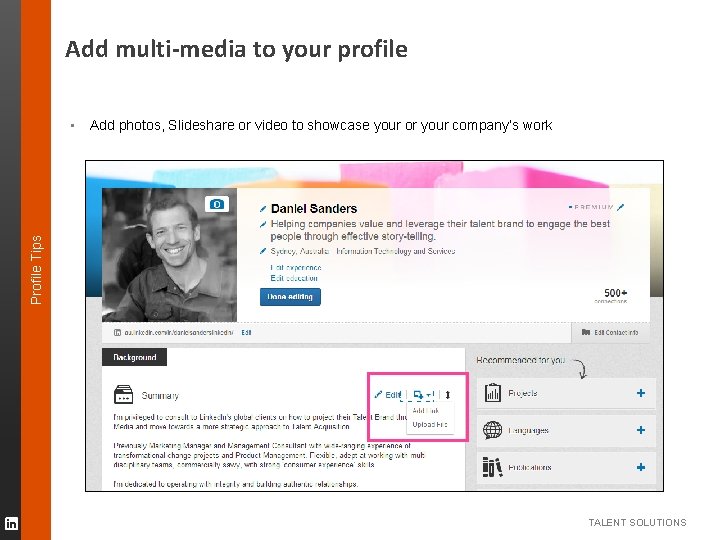Add the Publications section with plus
Viewport: 720px width, 540px height.
[x=641, y=467]
